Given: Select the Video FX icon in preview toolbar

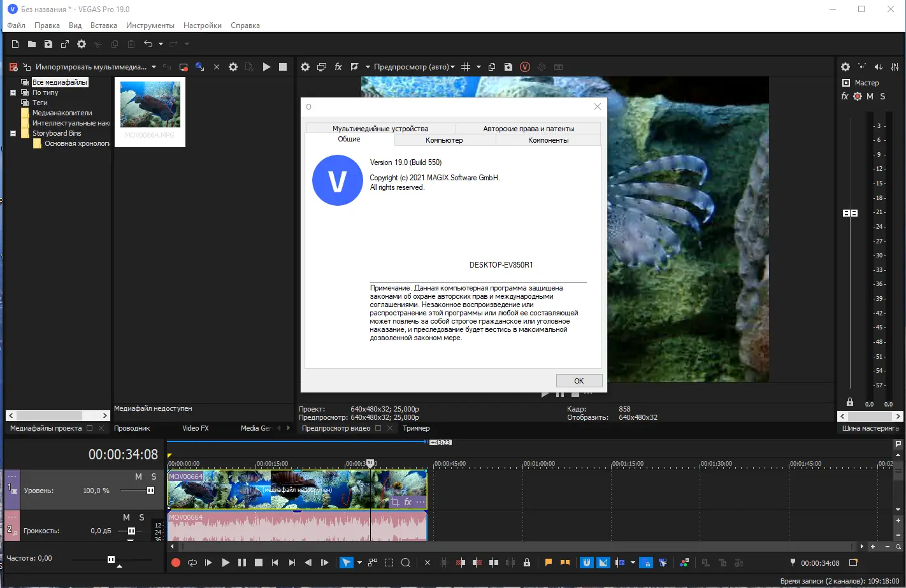Looking at the screenshot, I should click(338, 66).
